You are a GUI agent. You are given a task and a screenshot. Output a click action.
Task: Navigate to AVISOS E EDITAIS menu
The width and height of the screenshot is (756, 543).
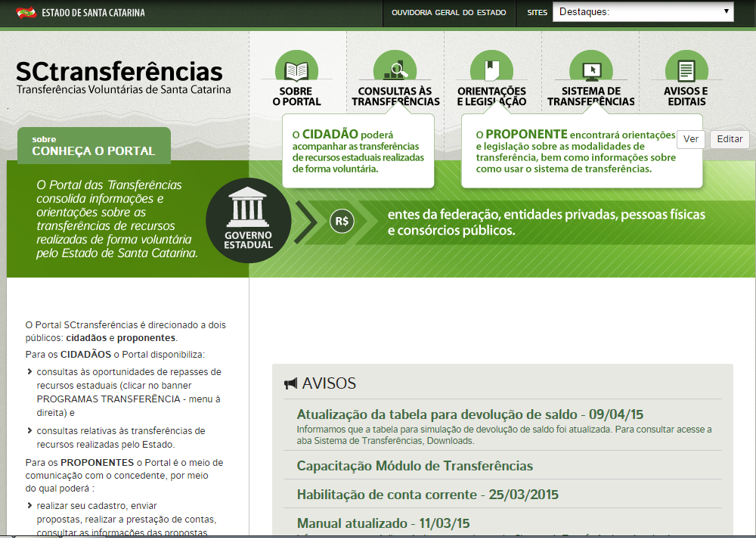(x=686, y=97)
